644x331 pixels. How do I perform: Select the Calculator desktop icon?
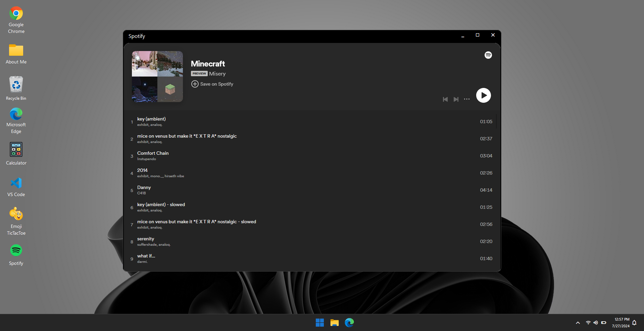tap(16, 154)
